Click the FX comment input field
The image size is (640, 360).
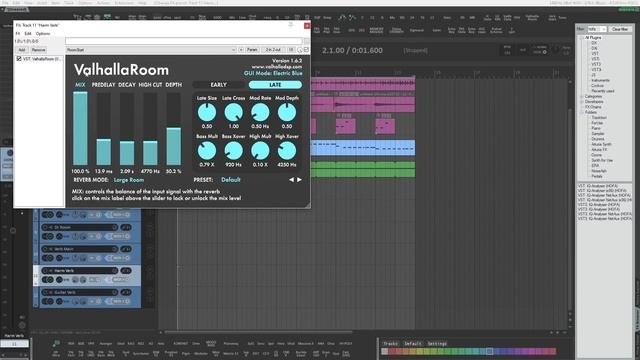tap(184, 41)
